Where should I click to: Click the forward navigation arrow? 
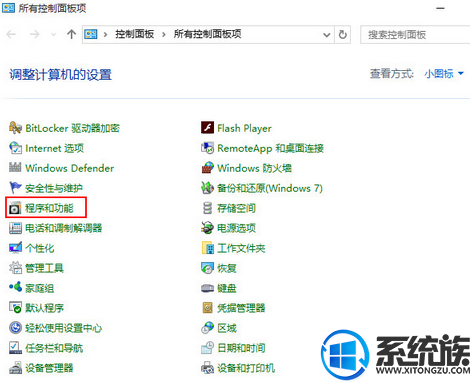pyautogui.click(x=35, y=34)
